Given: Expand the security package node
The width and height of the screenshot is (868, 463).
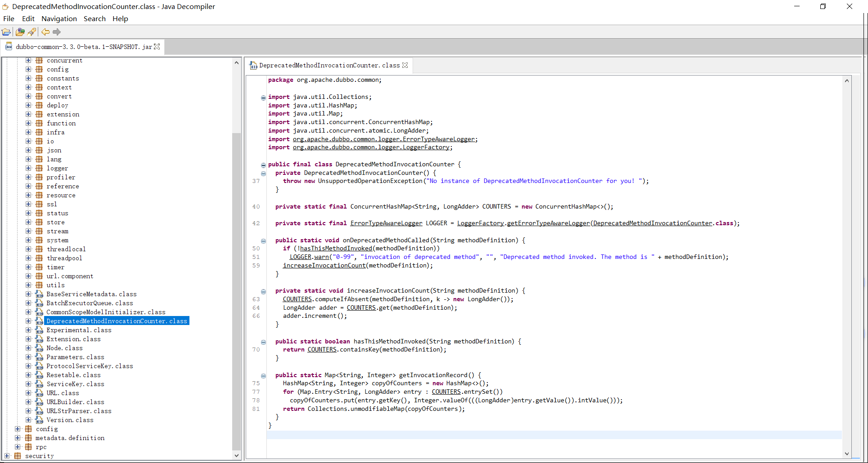Looking at the screenshot, I should (7, 456).
